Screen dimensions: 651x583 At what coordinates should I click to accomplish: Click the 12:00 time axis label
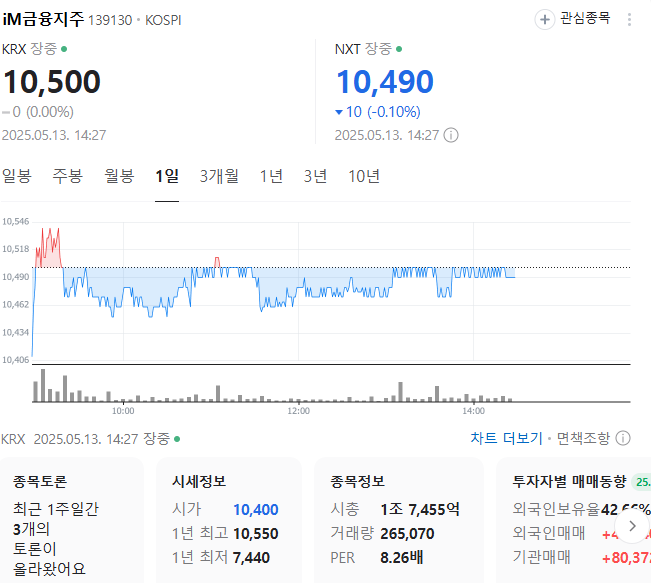[298, 411]
